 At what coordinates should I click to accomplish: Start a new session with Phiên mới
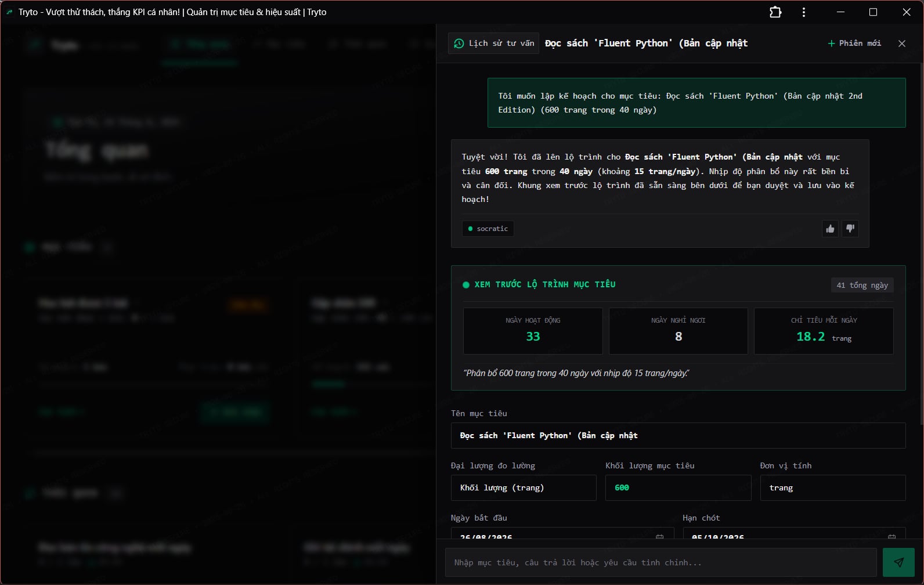click(x=854, y=44)
